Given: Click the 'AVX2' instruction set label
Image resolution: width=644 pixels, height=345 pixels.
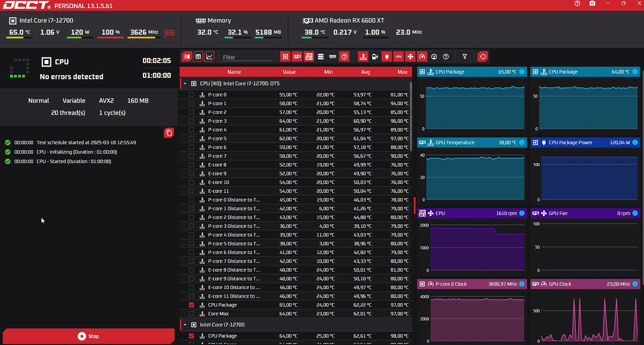Looking at the screenshot, I should click(x=106, y=101).
